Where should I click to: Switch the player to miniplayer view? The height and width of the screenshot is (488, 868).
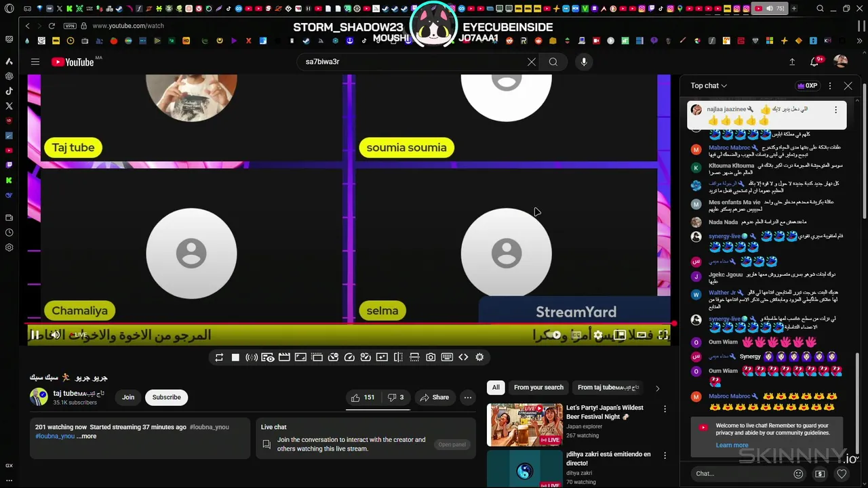coord(620,335)
